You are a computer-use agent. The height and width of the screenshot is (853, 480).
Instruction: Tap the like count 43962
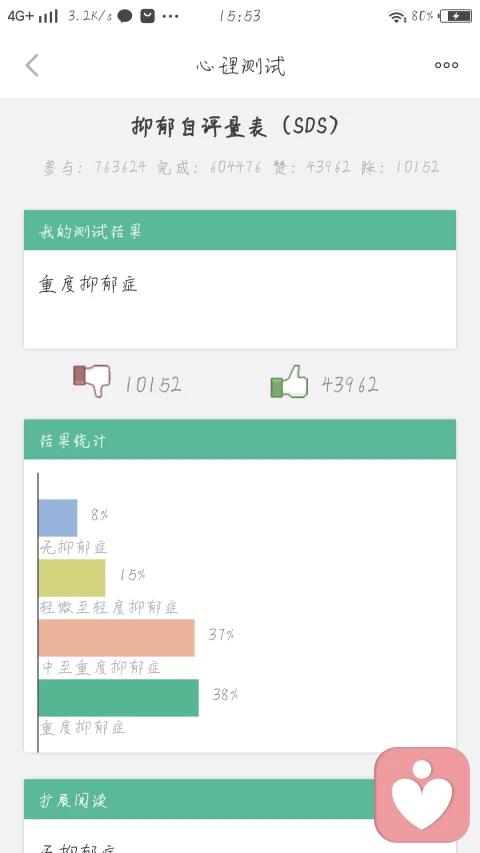point(349,385)
